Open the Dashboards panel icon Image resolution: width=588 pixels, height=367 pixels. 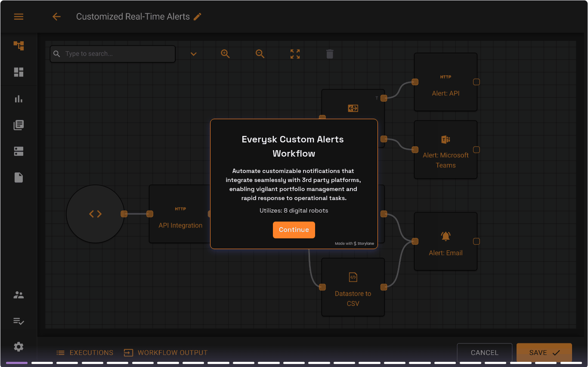click(x=19, y=72)
